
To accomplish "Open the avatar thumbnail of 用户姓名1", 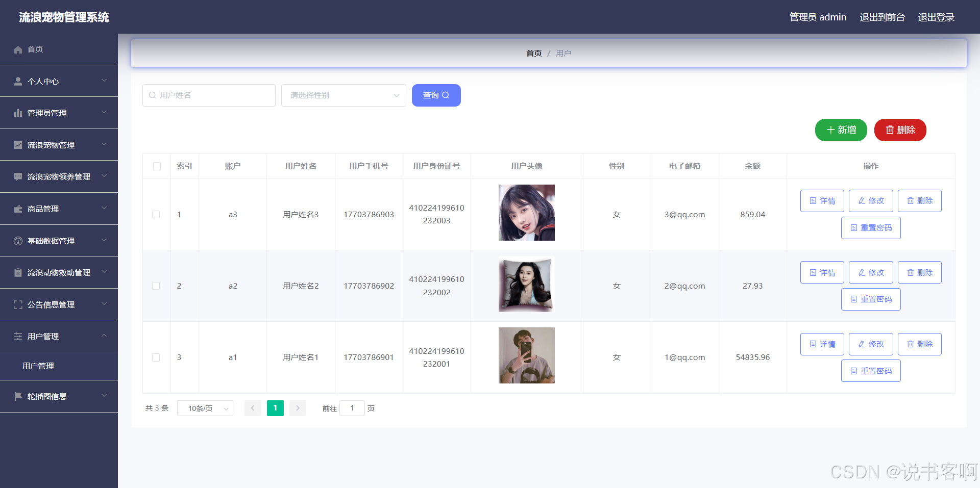I will [x=527, y=355].
